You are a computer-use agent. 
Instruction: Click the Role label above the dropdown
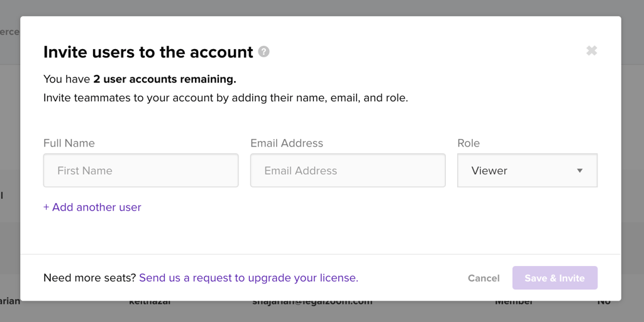pyautogui.click(x=469, y=143)
